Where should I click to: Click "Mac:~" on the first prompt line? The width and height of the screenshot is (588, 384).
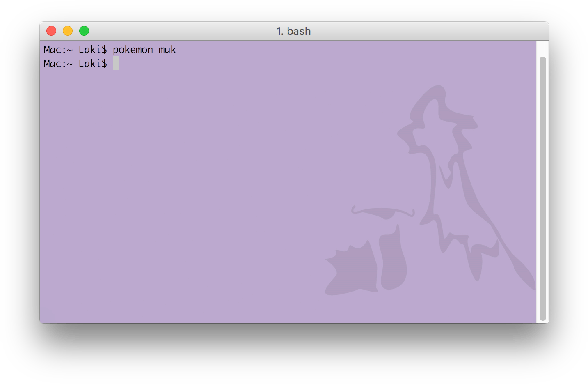pyautogui.click(x=58, y=50)
